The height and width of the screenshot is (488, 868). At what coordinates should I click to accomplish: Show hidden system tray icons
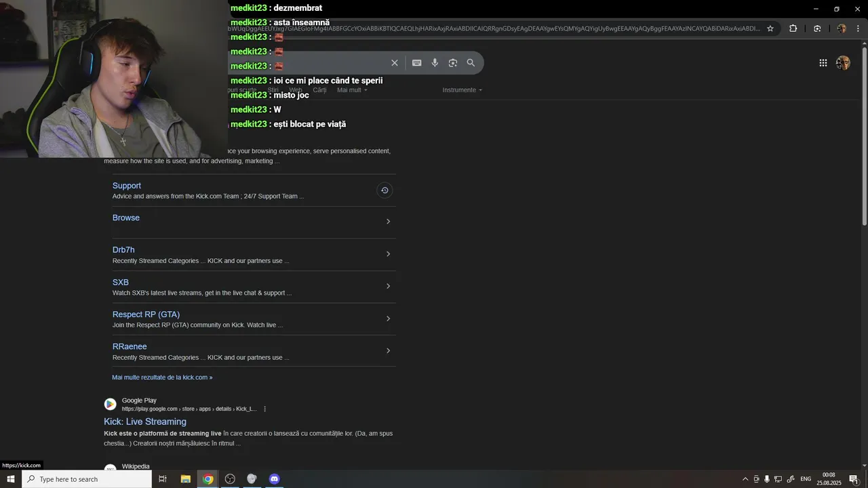[x=745, y=479]
